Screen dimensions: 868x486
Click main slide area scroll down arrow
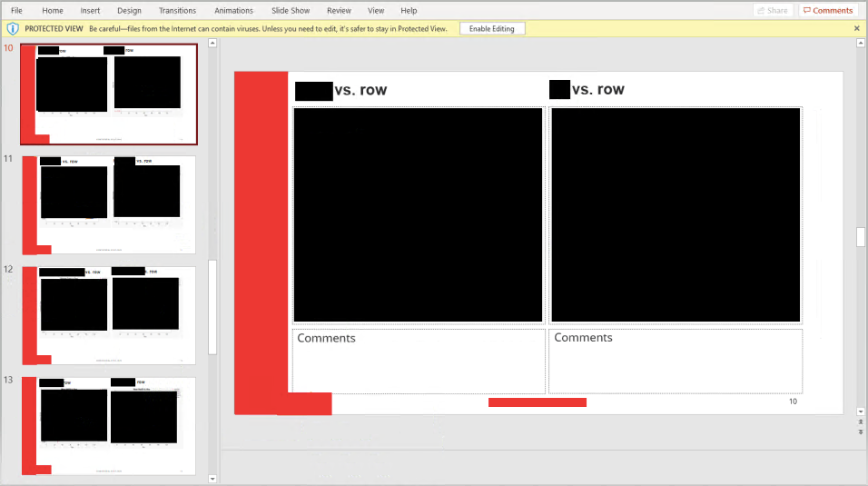click(860, 412)
